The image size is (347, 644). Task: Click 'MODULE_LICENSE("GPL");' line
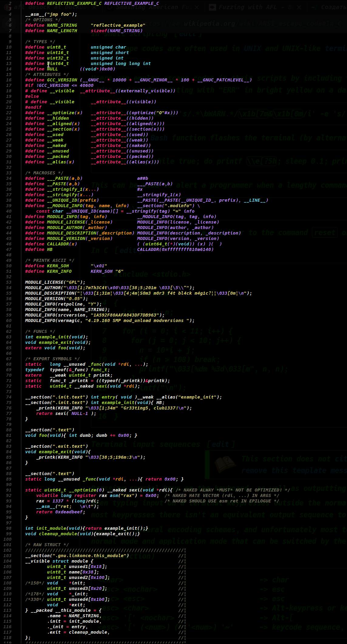tap(55, 282)
